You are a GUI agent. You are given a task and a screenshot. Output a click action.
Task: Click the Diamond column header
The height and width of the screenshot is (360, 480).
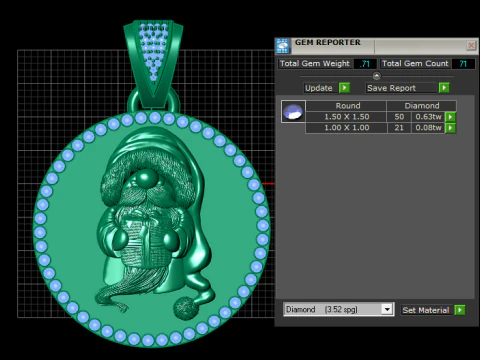(422, 106)
